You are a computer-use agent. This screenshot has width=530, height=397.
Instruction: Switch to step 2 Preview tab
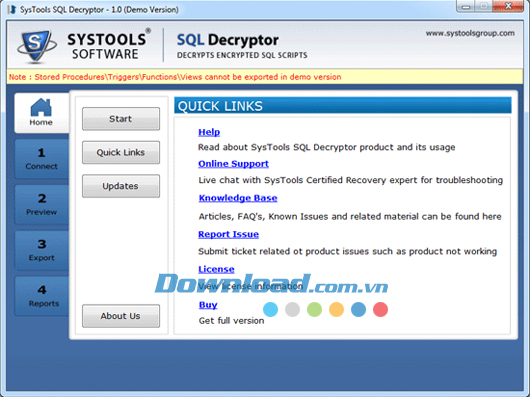click(41, 204)
